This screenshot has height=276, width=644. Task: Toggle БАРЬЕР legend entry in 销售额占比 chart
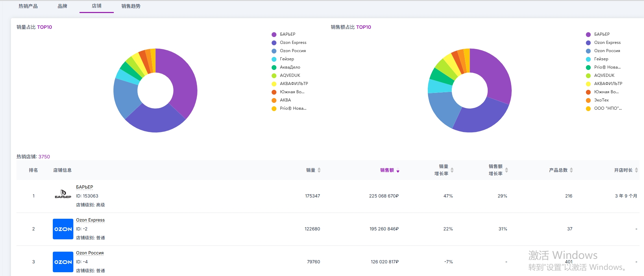(x=598, y=34)
